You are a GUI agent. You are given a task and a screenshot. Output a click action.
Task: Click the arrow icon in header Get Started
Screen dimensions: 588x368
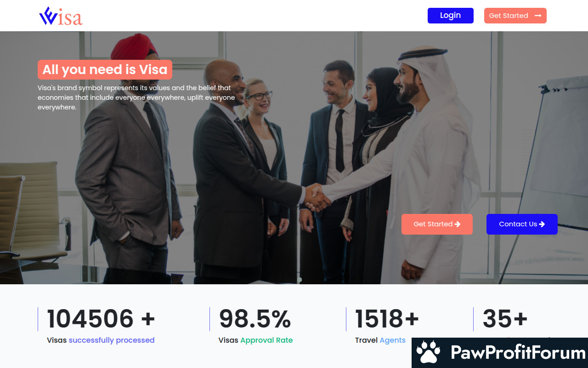(538, 16)
